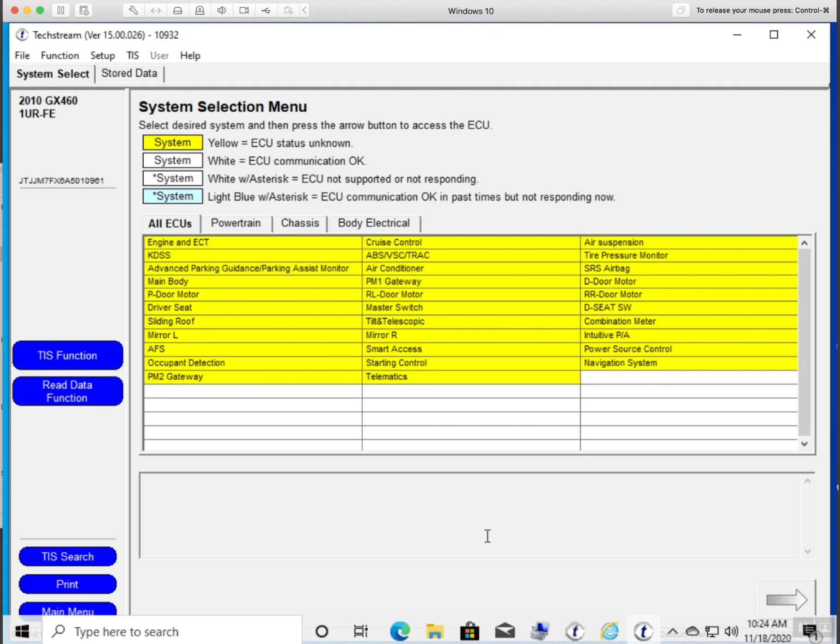The height and width of the screenshot is (644, 840).
Task: Open the Setup menu
Action: [103, 55]
